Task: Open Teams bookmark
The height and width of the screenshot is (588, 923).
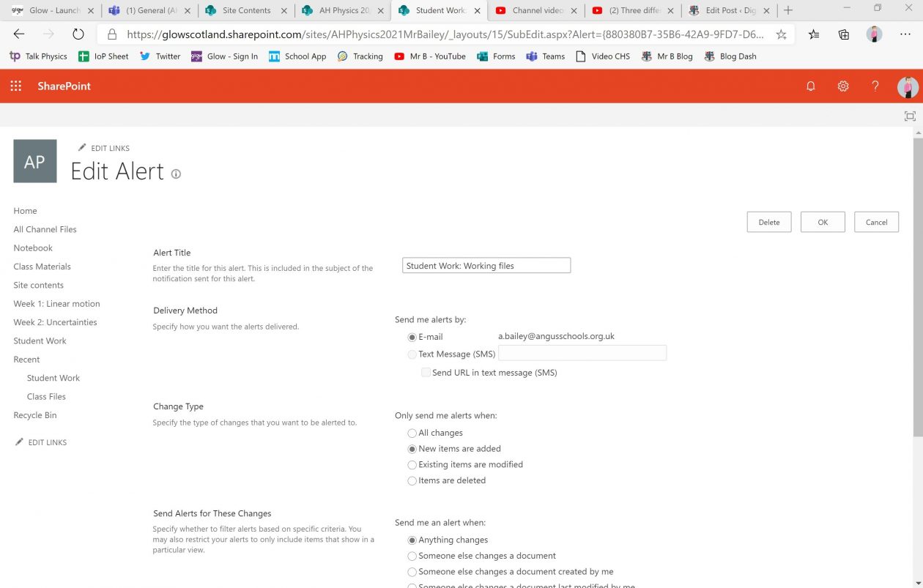Action: click(546, 56)
